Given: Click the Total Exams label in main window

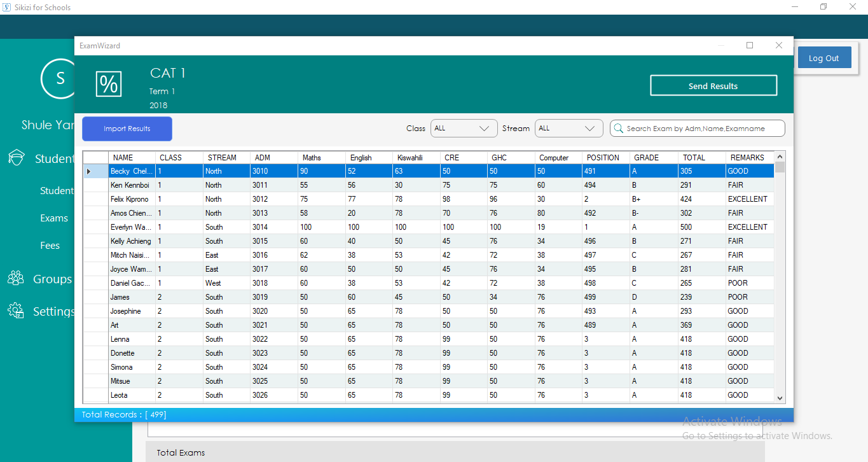Looking at the screenshot, I should coord(181,453).
